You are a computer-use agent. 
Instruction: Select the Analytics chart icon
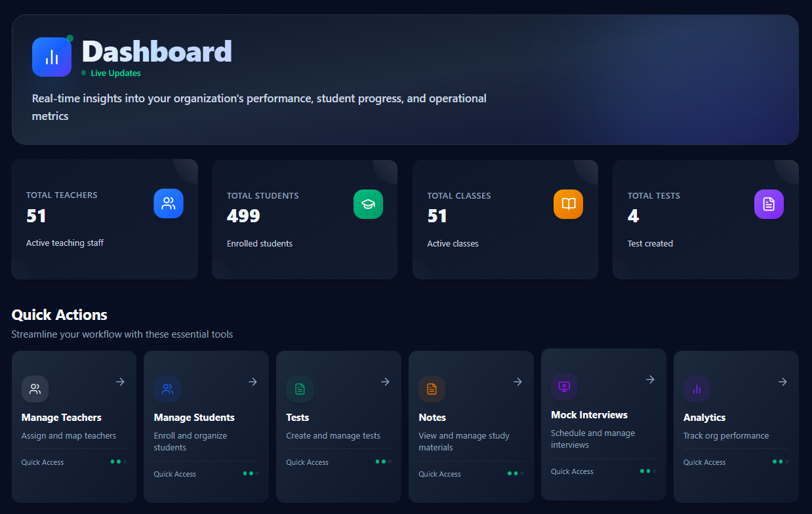point(697,389)
